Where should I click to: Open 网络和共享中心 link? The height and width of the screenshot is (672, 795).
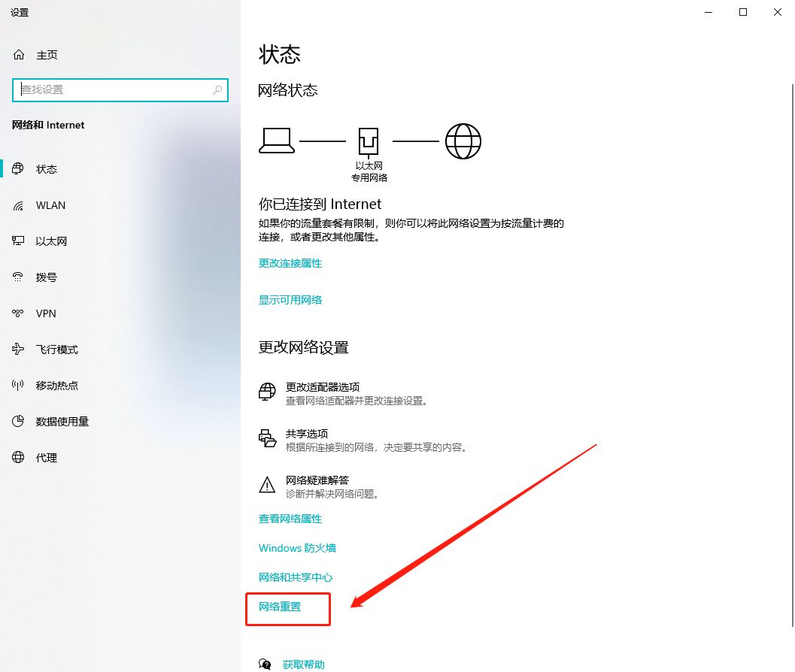point(296,577)
